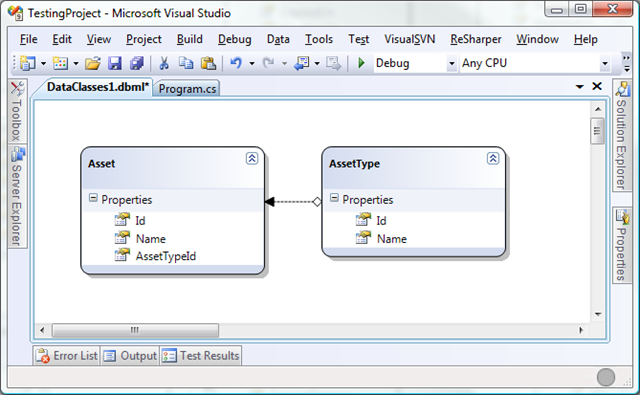Open the Toolbox side panel

pyautogui.click(x=17, y=111)
